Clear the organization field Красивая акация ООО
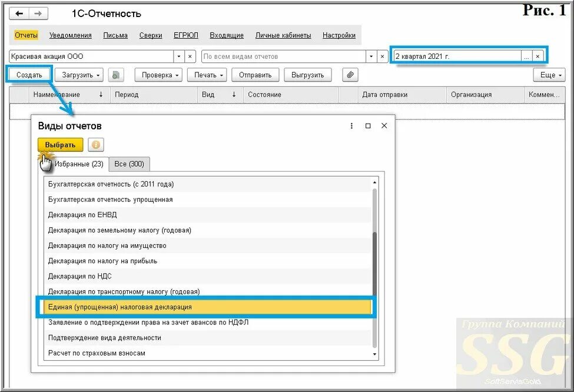574x392 pixels. pyautogui.click(x=190, y=57)
